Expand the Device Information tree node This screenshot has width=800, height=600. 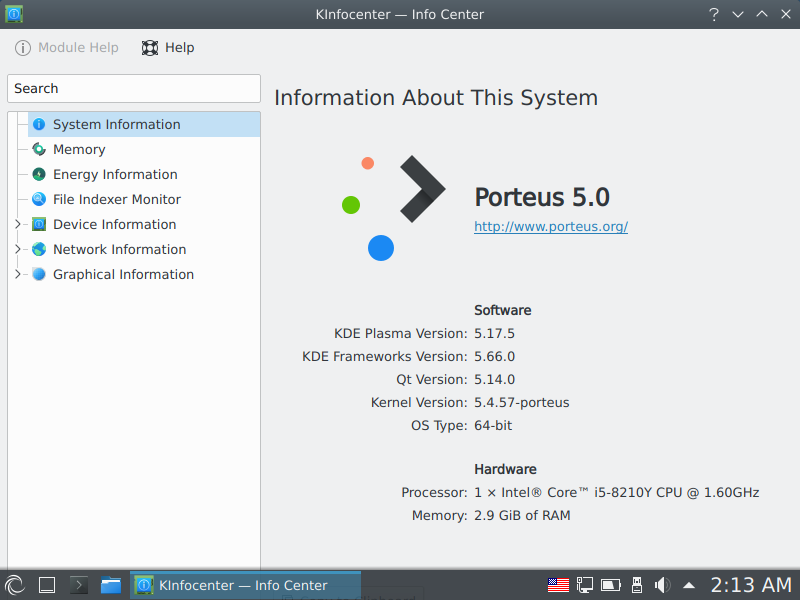[17, 224]
